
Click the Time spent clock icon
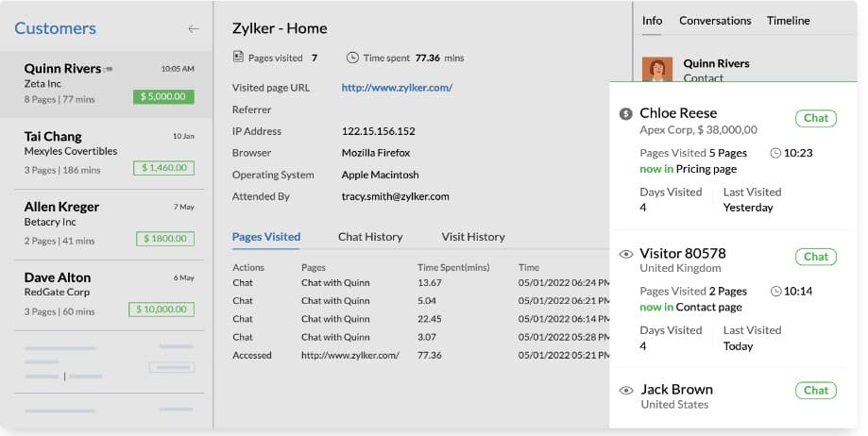[353, 58]
